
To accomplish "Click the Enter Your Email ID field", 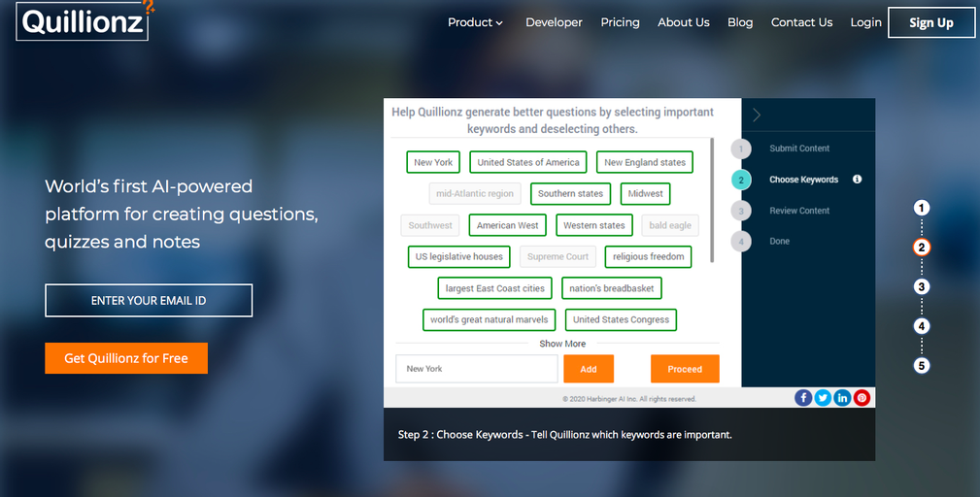I will 149,300.
